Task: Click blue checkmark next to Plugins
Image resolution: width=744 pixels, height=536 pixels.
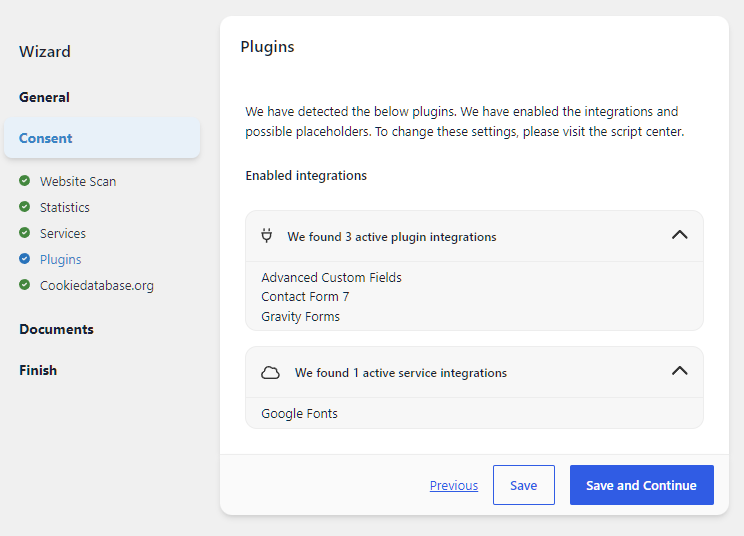Action: [x=25, y=259]
